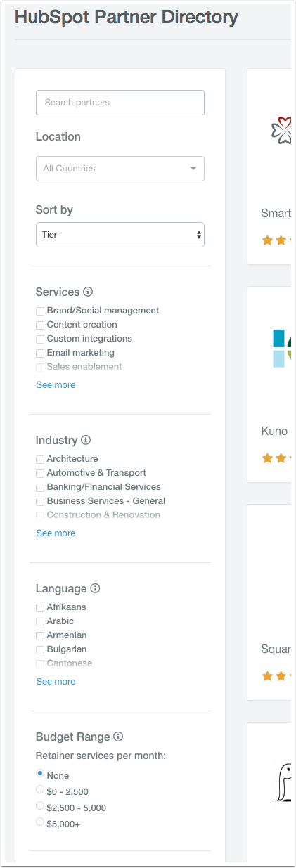Open the All Countries location dropdown
The image size is (296, 868).
[x=120, y=169]
